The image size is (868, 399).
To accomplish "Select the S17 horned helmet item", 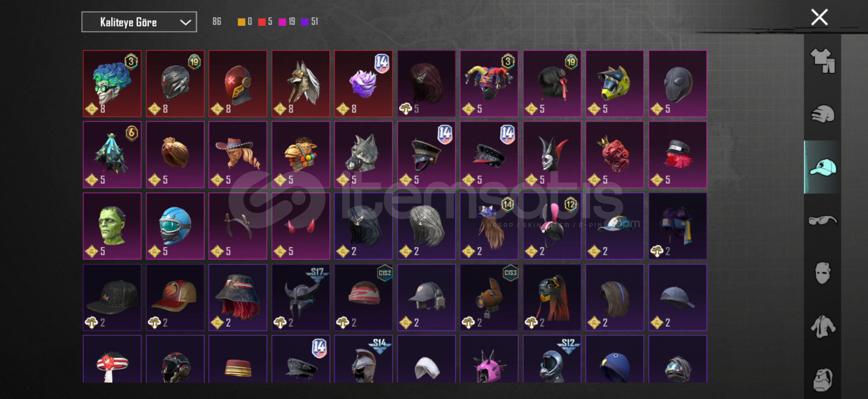I will (x=301, y=297).
